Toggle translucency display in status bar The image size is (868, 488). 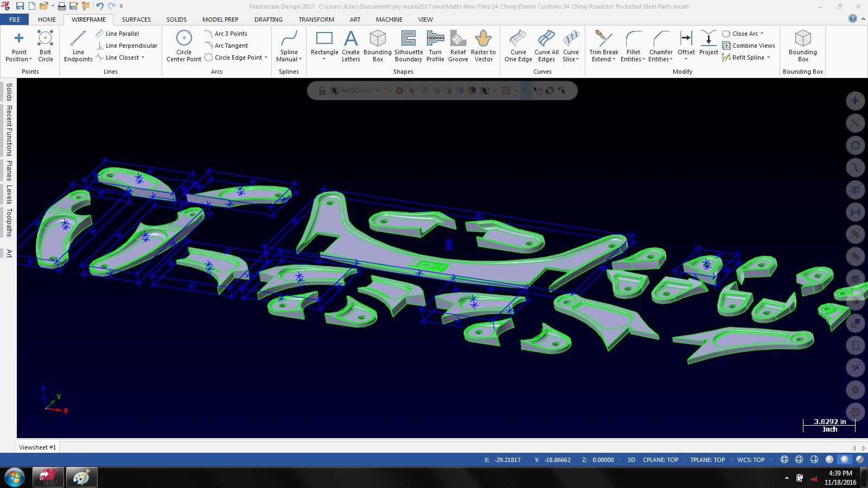[x=860, y=459]
